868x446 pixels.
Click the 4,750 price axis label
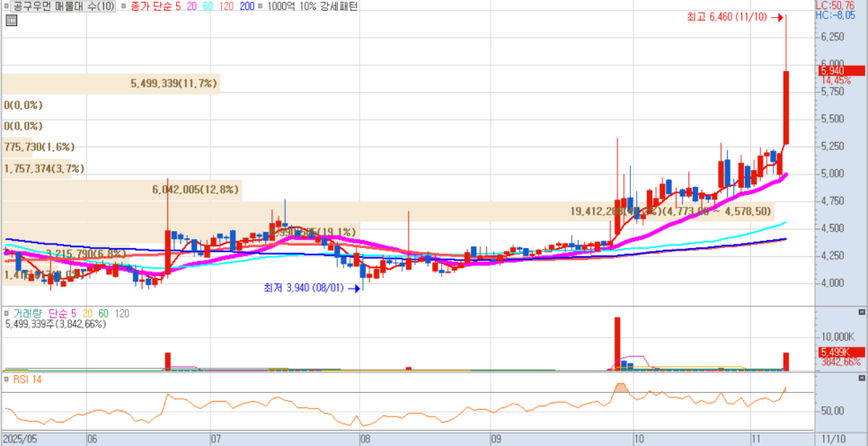pyautogui.click(x=833, y=201)
